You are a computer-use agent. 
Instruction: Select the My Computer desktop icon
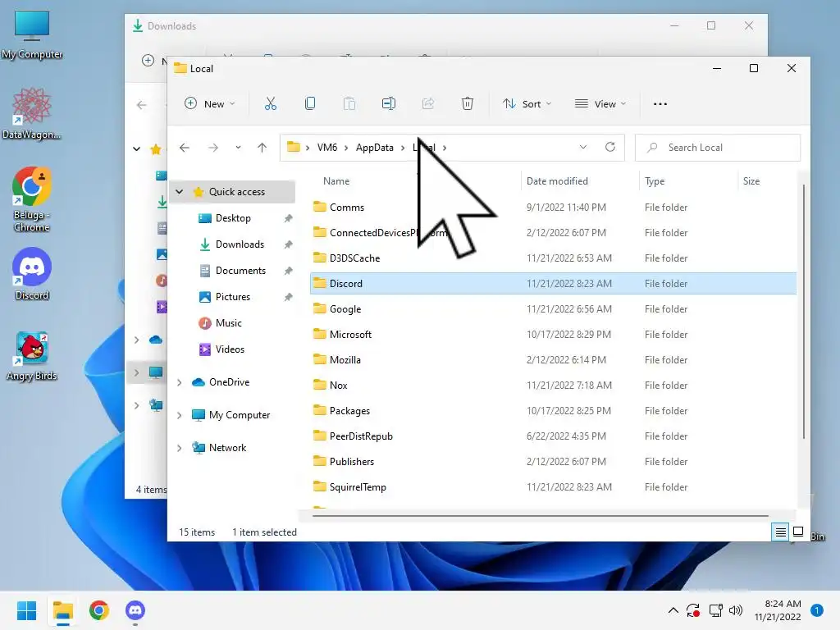pyautogui.click(x=32, y=34)
